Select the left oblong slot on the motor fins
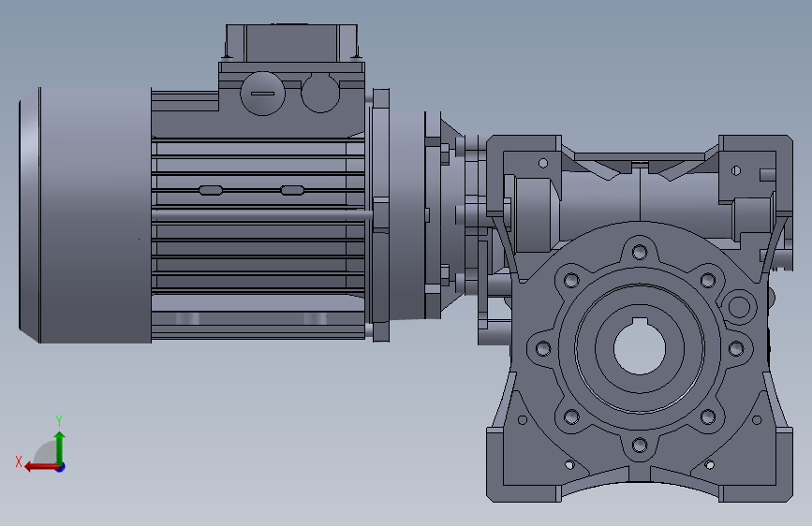The image size is (812, 526). (211, 191)
